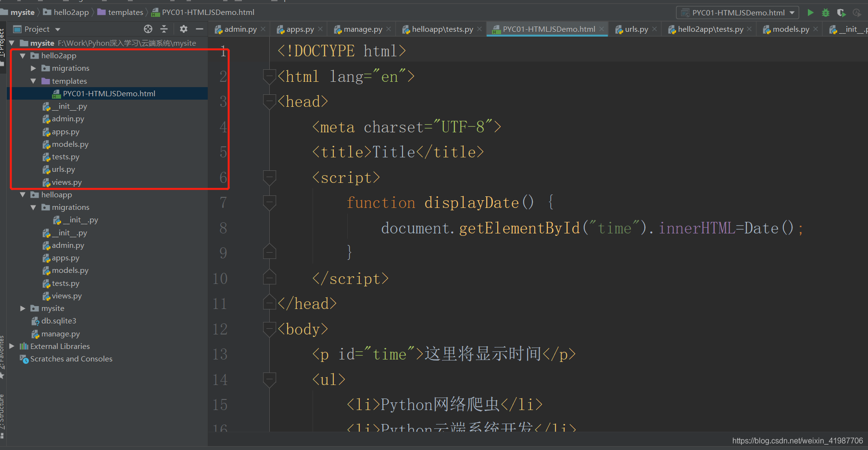
Task: Place cursor on the DOCTYPE html line
Action: click(x=341, y=51)
